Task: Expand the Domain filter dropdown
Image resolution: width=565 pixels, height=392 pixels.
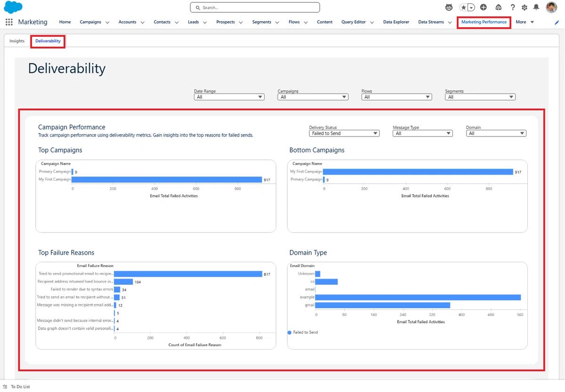Action: click(x=496, y=133)
